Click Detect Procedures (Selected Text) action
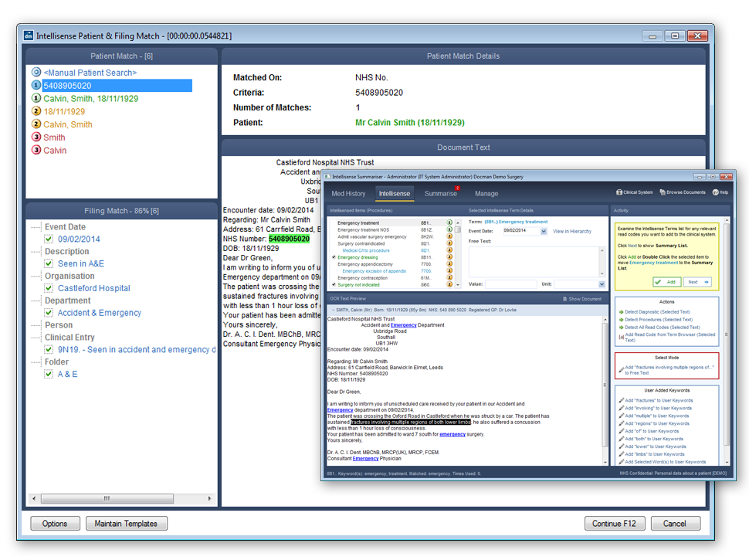Screen dimensions: 749x560 click(x=656, y=319)
